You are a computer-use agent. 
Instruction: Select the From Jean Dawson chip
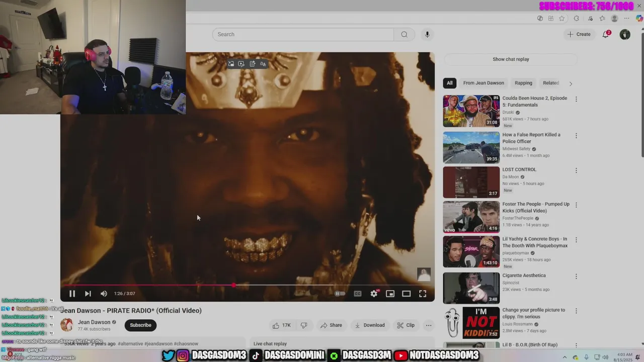(x=484, y=83)
